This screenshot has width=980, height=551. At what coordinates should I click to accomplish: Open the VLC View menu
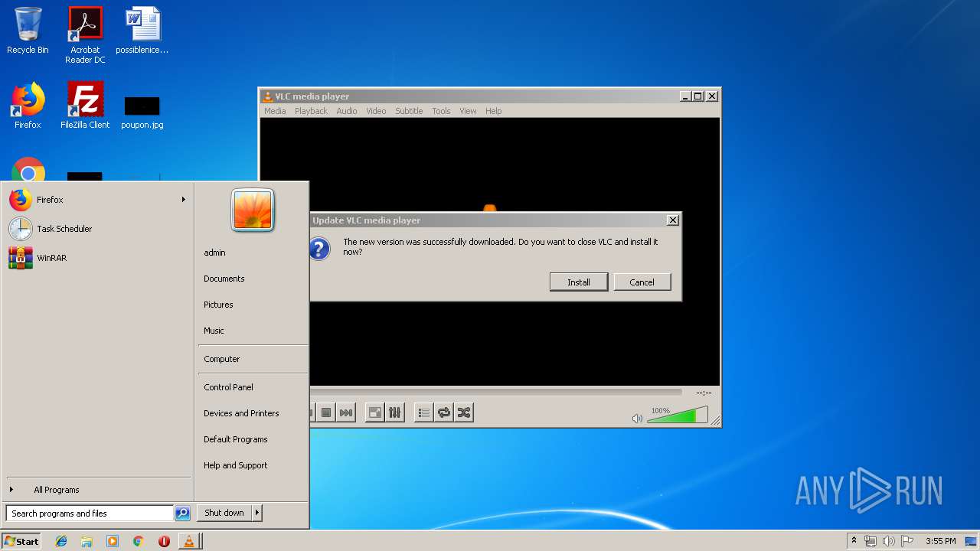pyautogui.click(x=468, y=111)
